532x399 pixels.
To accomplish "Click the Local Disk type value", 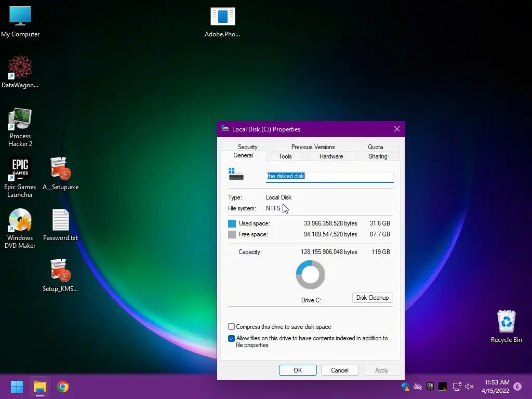I will (278, 197).
